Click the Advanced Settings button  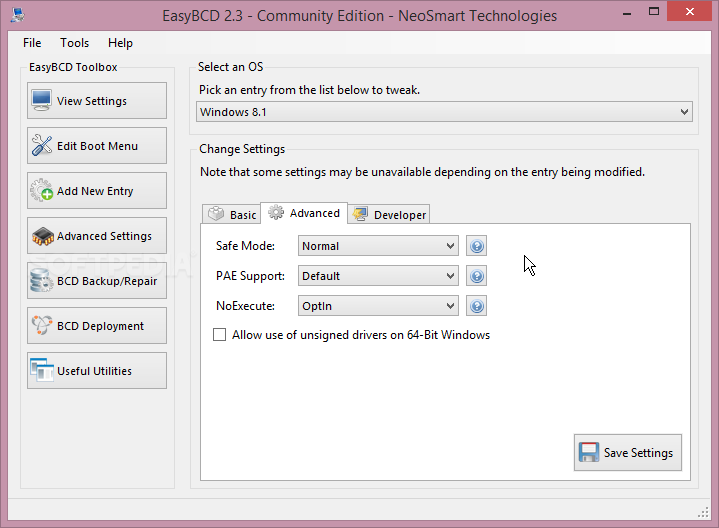[x=97, y=235]
